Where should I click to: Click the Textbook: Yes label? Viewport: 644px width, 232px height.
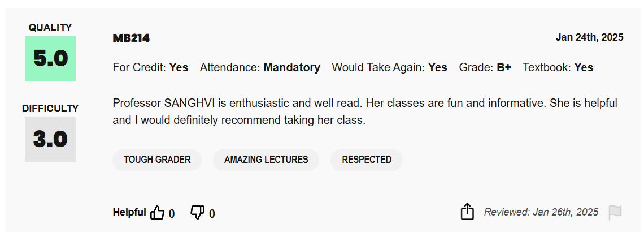point(558,67)
